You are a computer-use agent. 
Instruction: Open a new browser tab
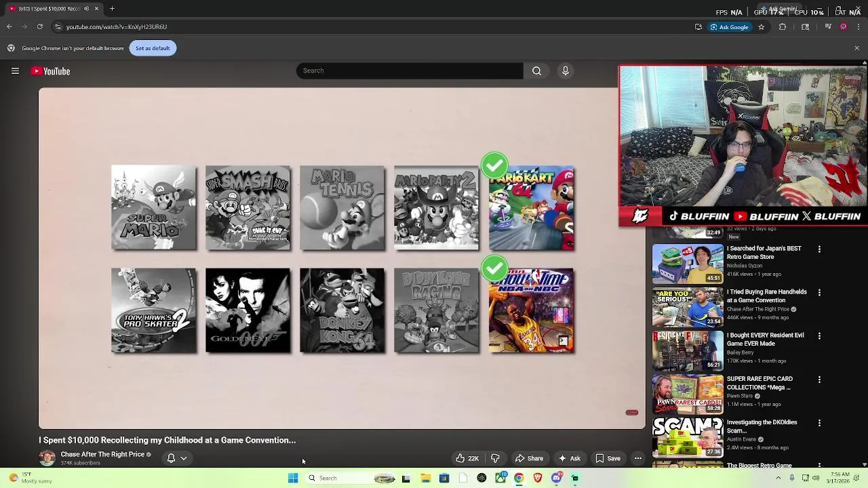(x=112, y=9)
